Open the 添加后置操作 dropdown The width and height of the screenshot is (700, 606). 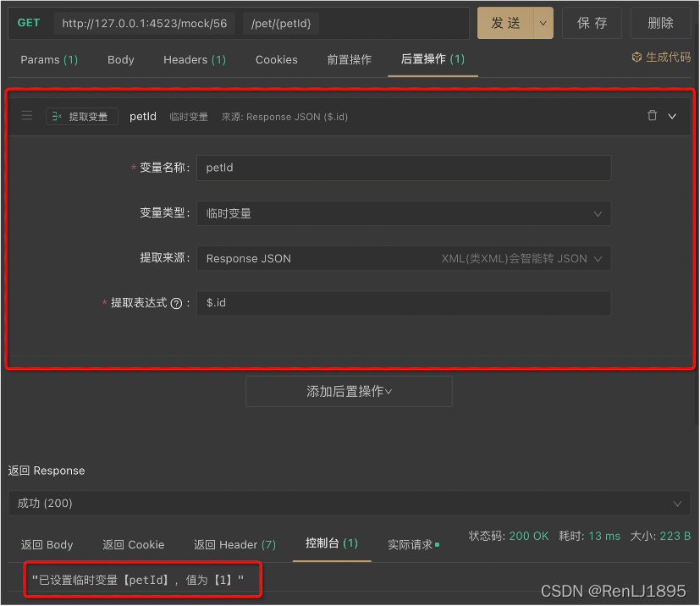(x=349, y=391)
